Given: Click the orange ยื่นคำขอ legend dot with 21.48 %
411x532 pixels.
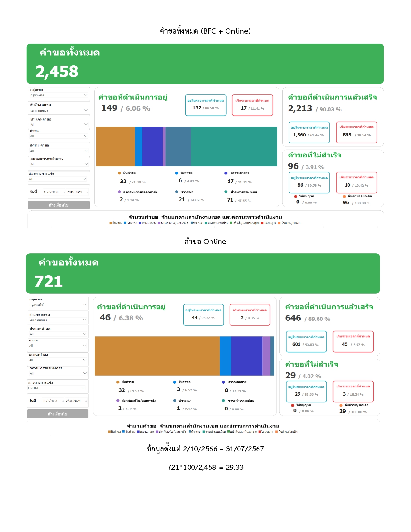Looking at the screenshot, I should pos(119,173).
